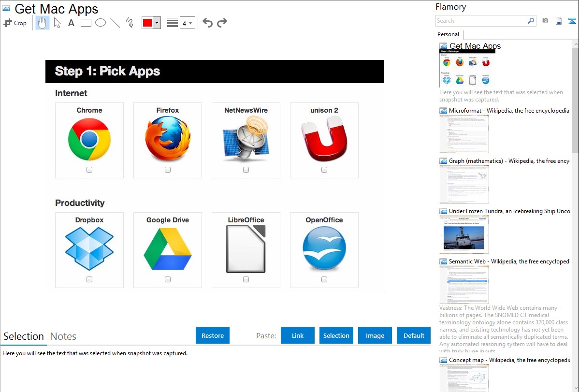Check the unison 2 checkbox
This screenshot has width=579, height=392.
324,170
